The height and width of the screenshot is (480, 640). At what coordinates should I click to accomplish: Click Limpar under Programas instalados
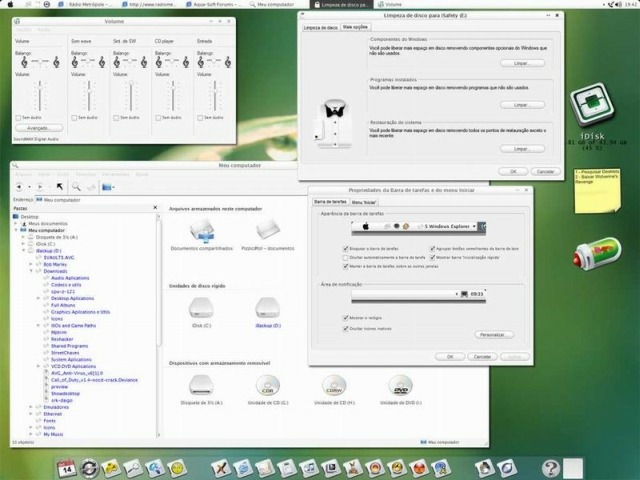(x=522, y=105)
